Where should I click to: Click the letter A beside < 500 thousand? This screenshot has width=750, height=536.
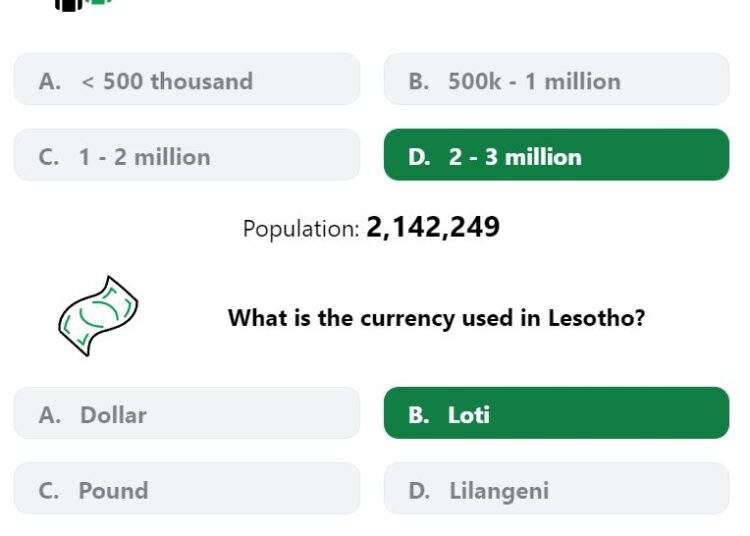[50, 81]
